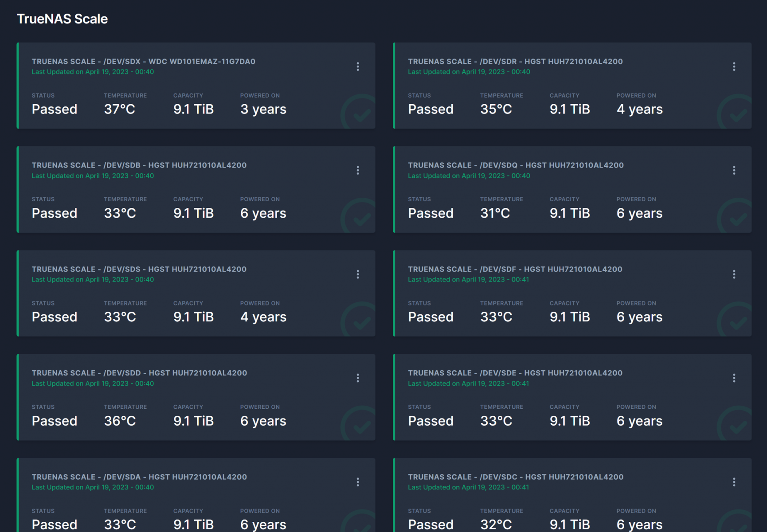The height and width of the screenshot is (532, 767).
Task: Click the 'Last Updated' line under /dev/sdf
Action: click(x=469, y=280)
